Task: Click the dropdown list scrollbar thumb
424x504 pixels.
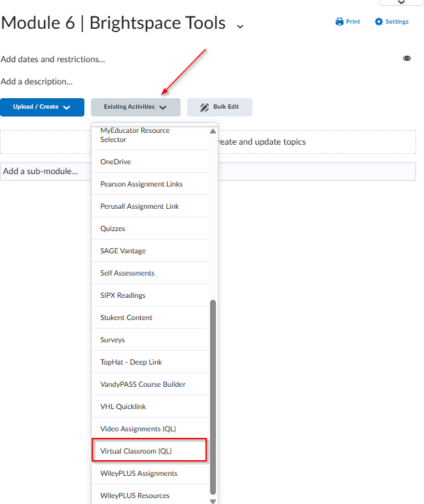Action: tap(213, 397)
